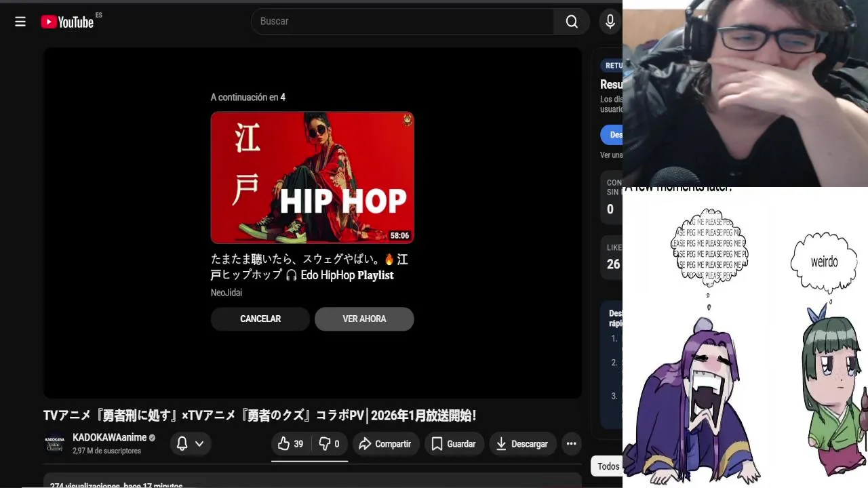Open KADOKAWAanime channel name link

coord(110,438)
